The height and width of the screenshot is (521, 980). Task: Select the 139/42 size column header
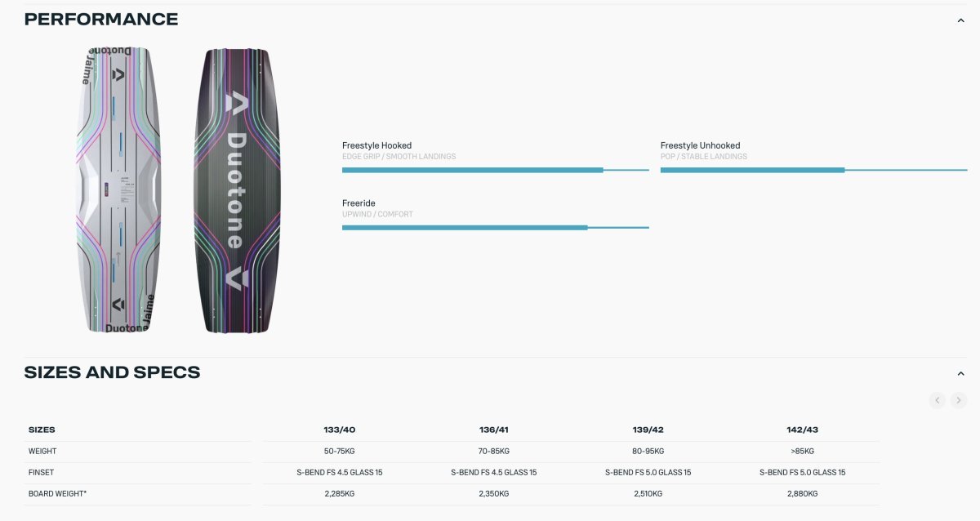click(x=648, y=430)
